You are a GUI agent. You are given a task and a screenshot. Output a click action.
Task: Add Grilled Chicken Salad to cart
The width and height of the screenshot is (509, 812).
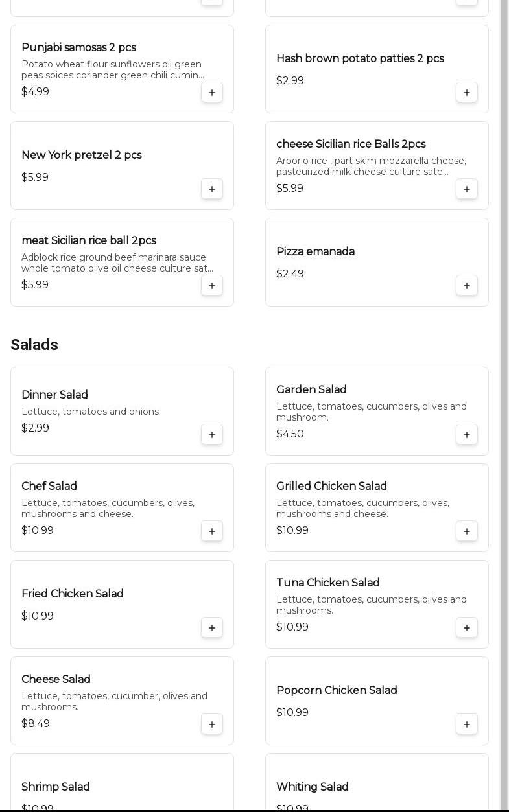tap(467, 531)
